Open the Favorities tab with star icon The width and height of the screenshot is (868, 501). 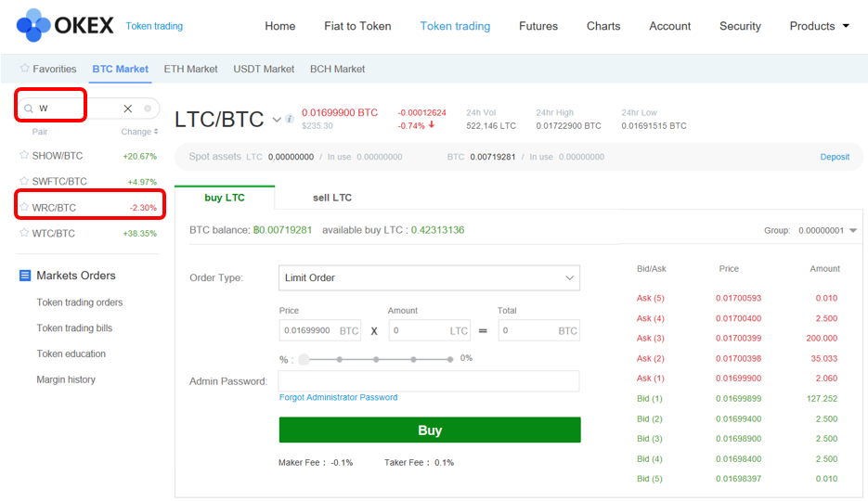click(x=48, y=69)
